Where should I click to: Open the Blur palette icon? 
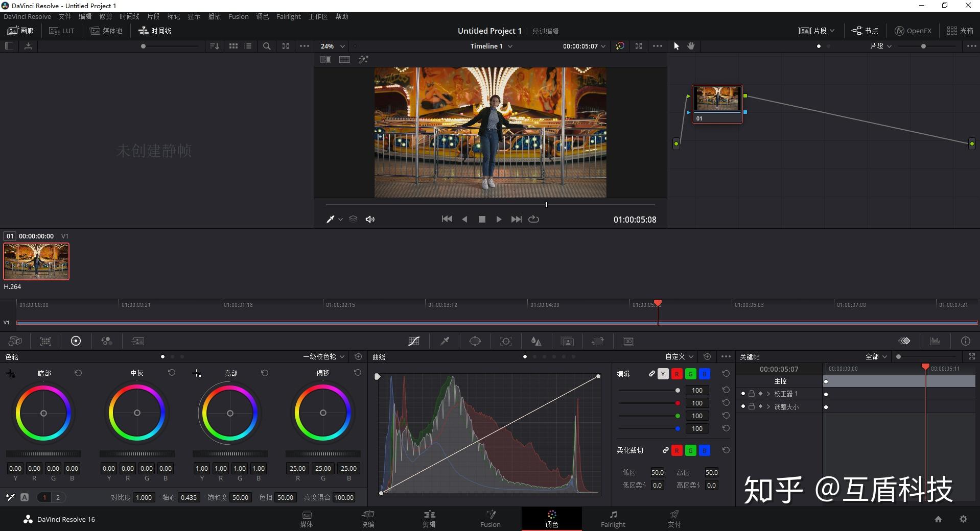[x=536, y=341]
